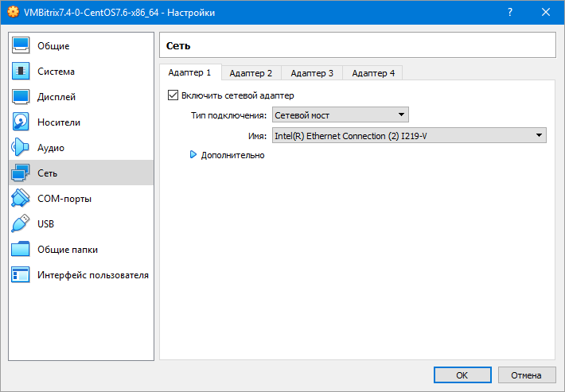Click the title bar help question mark
Viewport: 565px width, 392px height.
point(509,13)
